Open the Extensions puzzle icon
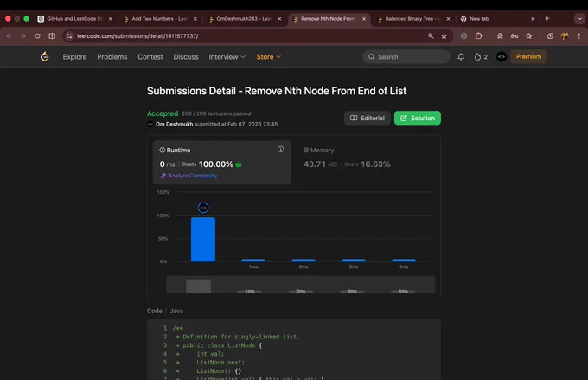Screen dimensions: 588x380 (x=478, y=36)
